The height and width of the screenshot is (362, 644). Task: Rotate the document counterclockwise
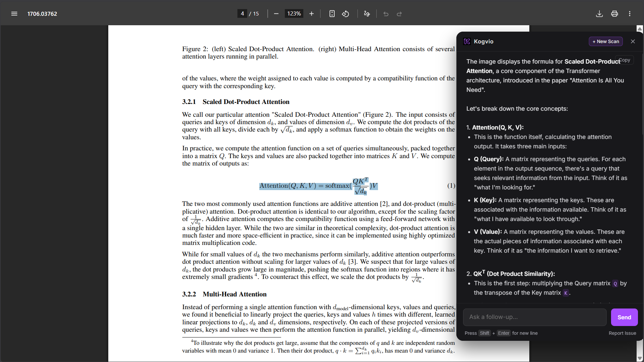pos(345,14)
